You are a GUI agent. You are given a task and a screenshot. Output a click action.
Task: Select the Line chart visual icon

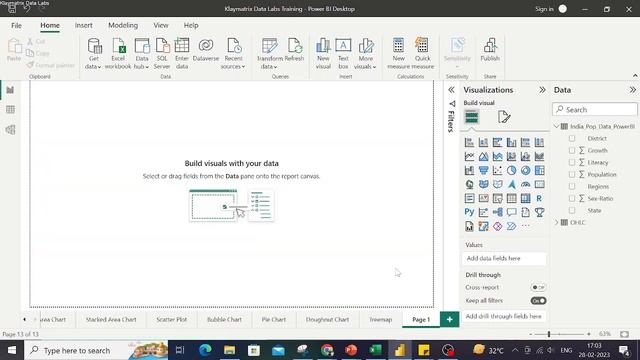[469, 156]
